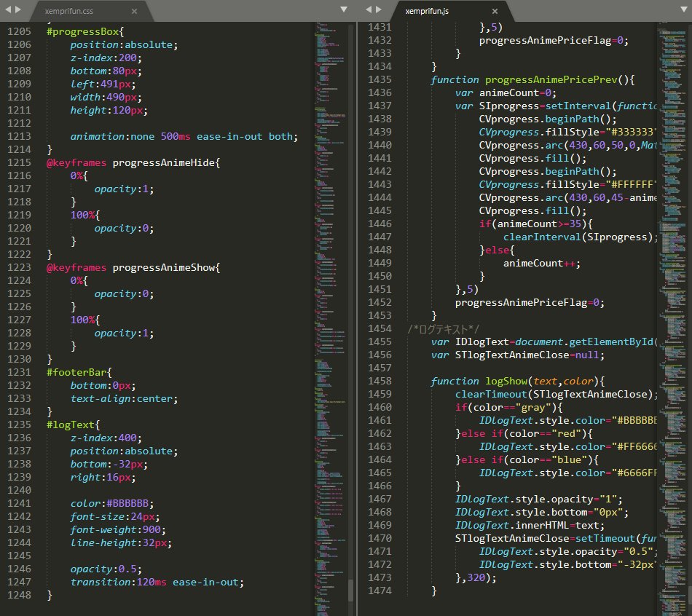
Task: Place cursor on #progressBox selector
Action: click(x=83, y=32)
